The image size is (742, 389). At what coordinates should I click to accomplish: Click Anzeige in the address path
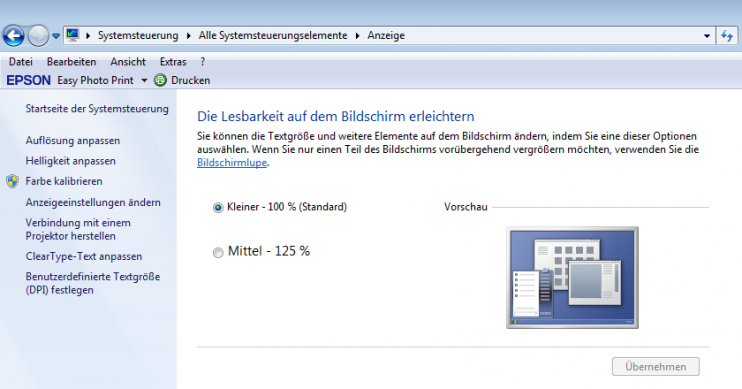tap(386, 35)
